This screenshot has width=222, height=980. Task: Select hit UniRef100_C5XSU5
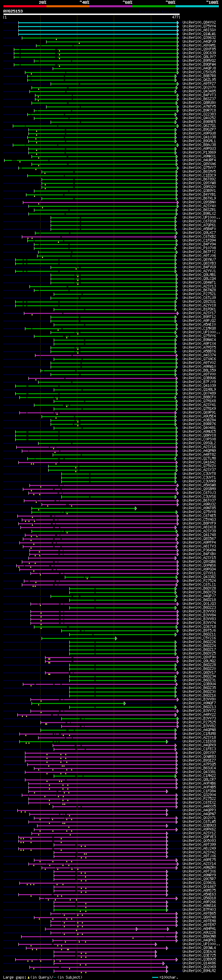(x=199, y=72)
